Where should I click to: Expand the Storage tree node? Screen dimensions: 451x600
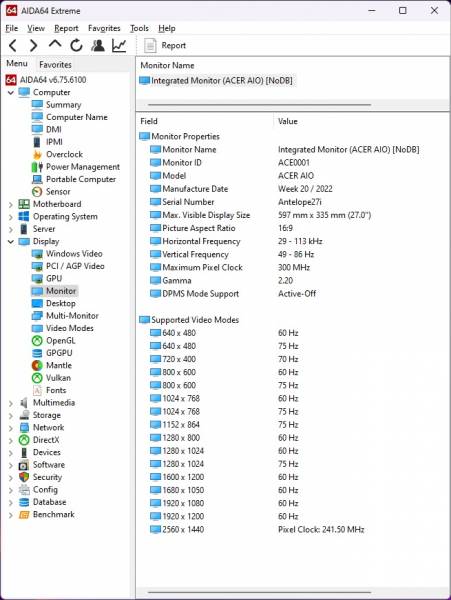pyautogui.click(x=11, y=416)
